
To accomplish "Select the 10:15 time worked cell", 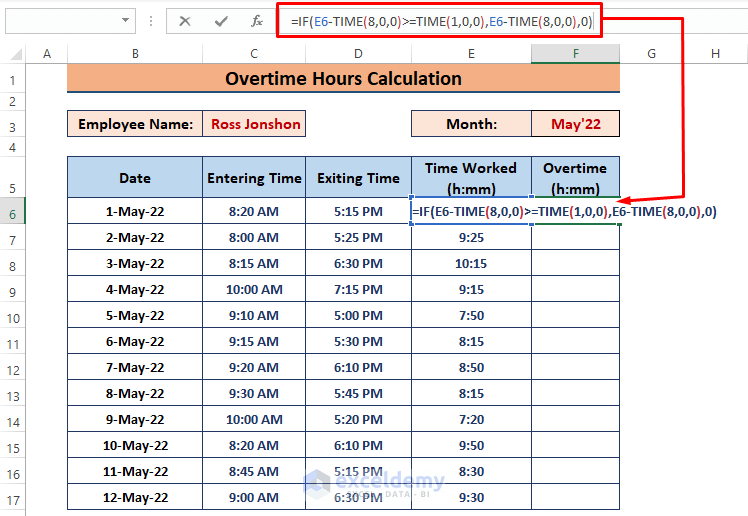I will point(471,263).
